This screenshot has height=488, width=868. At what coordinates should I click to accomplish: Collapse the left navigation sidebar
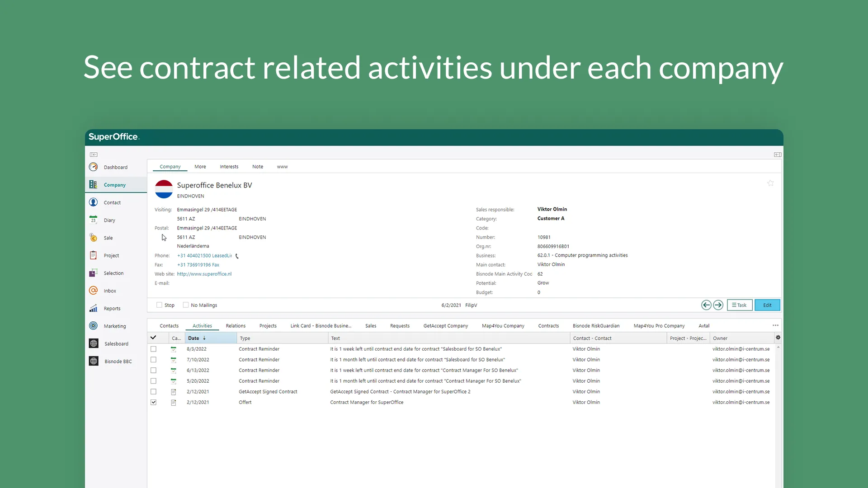click(94, 155)
